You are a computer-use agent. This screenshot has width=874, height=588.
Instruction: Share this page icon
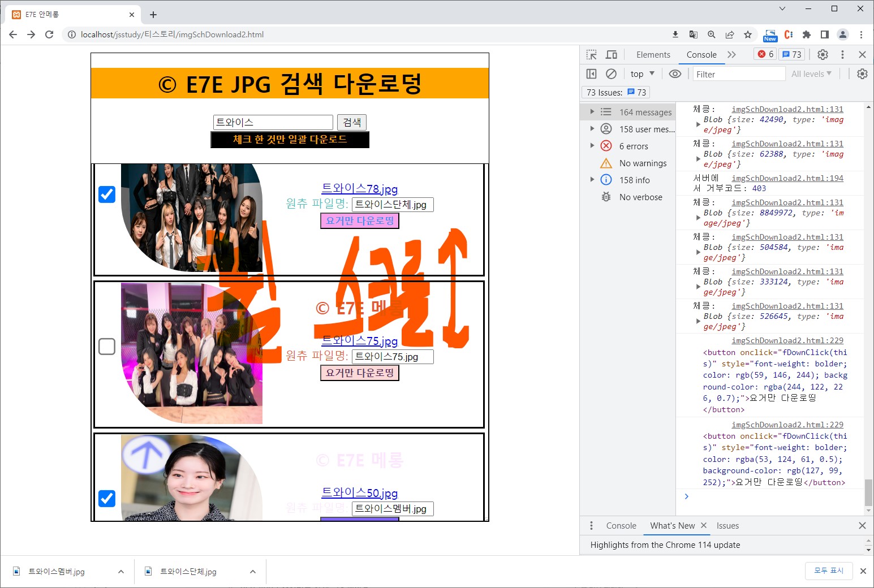tap(730, 34)
